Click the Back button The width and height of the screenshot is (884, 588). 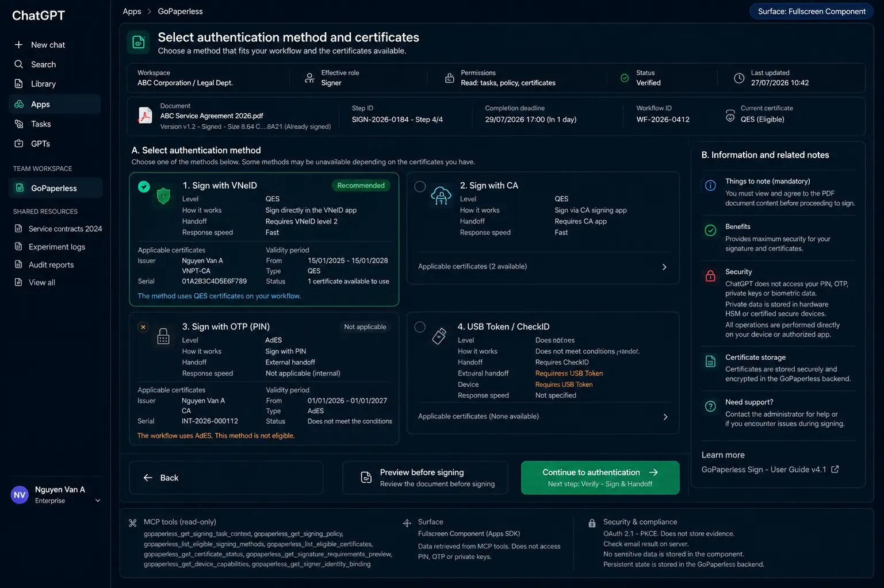pos(225,478)
